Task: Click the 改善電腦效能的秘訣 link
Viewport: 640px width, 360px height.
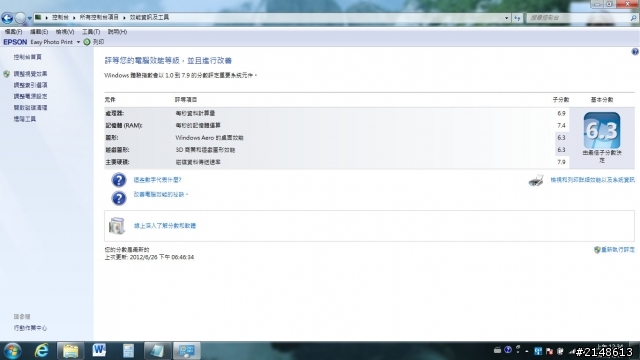Action: click(160, 195)
